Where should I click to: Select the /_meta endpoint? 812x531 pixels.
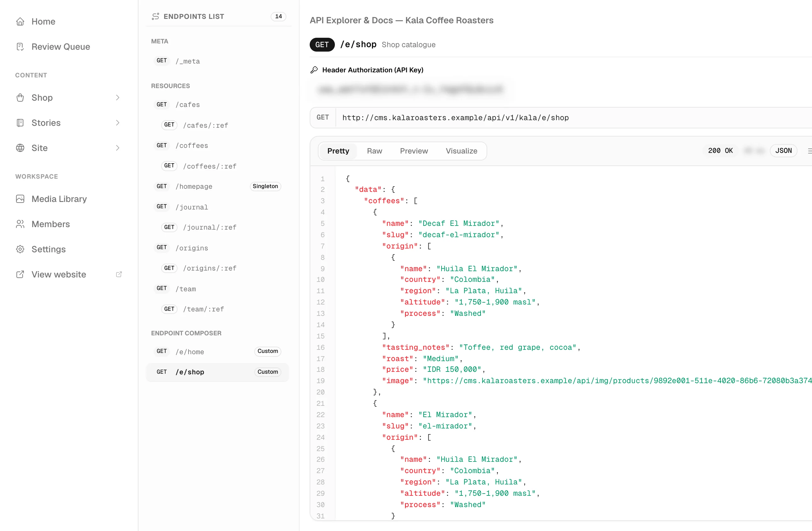click(217, 61)
